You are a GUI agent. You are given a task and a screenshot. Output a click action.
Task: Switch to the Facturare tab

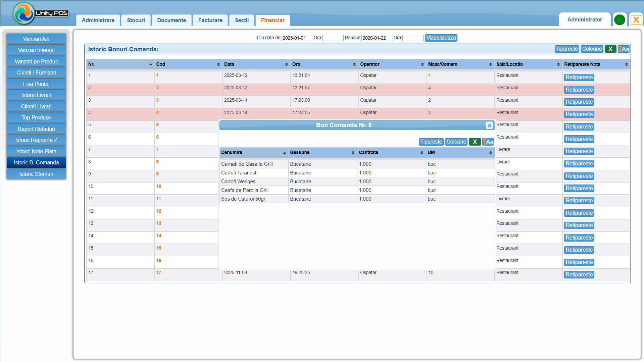(210, 20)
